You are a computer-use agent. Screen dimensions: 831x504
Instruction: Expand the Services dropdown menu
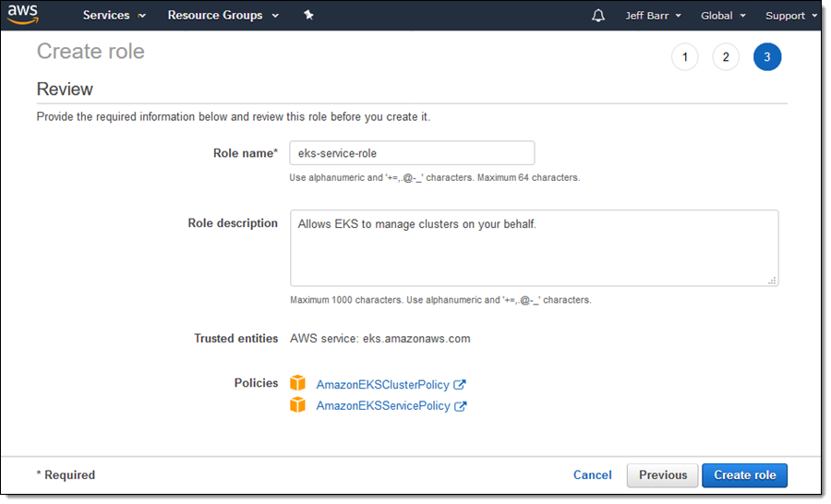(x=114, y=16)
